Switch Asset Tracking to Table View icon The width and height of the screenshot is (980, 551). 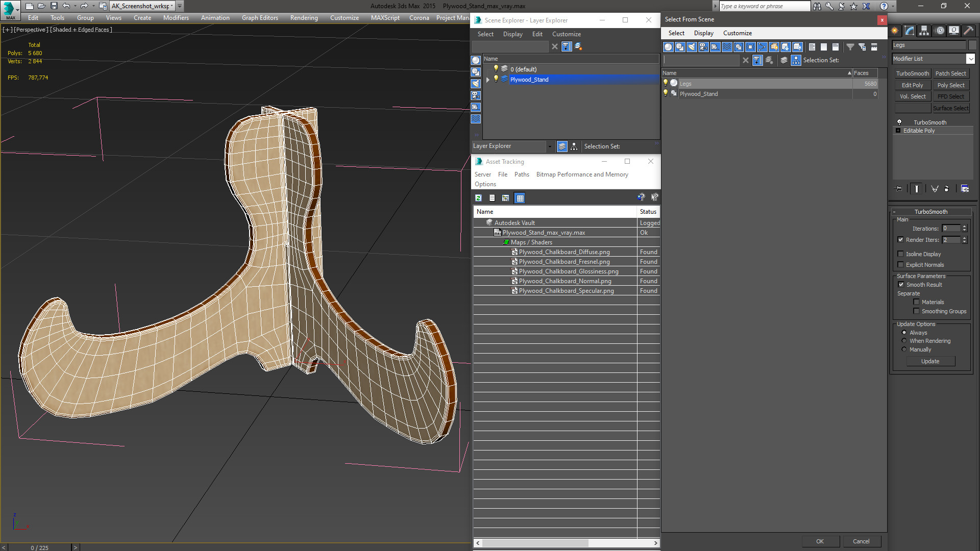point(520,198)
